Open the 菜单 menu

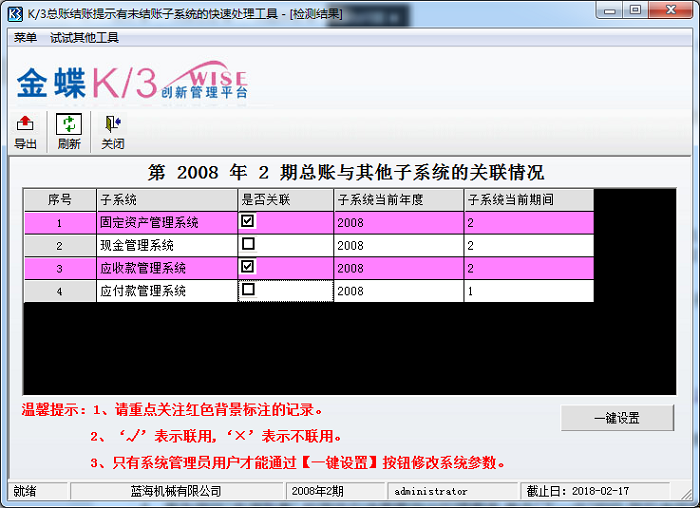25,37
